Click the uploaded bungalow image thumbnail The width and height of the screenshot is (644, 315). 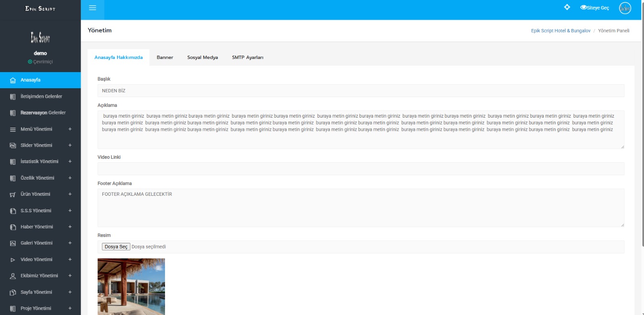pos(131,286)
